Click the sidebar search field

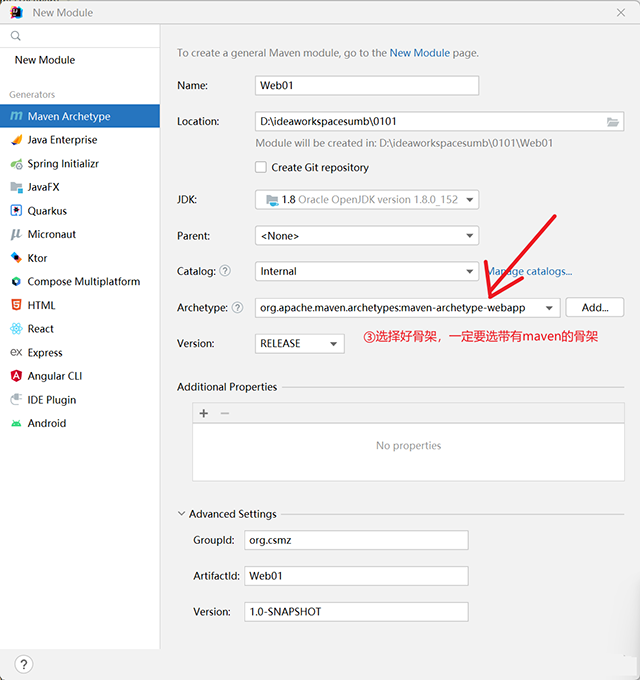pos(80,36)
